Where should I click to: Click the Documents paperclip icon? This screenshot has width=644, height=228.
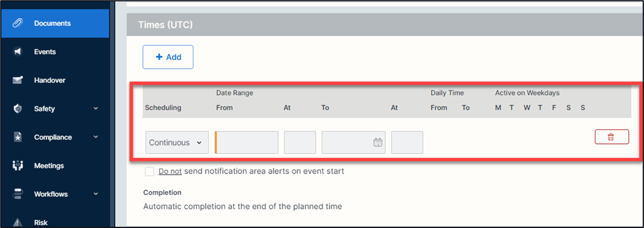[18, 23]
